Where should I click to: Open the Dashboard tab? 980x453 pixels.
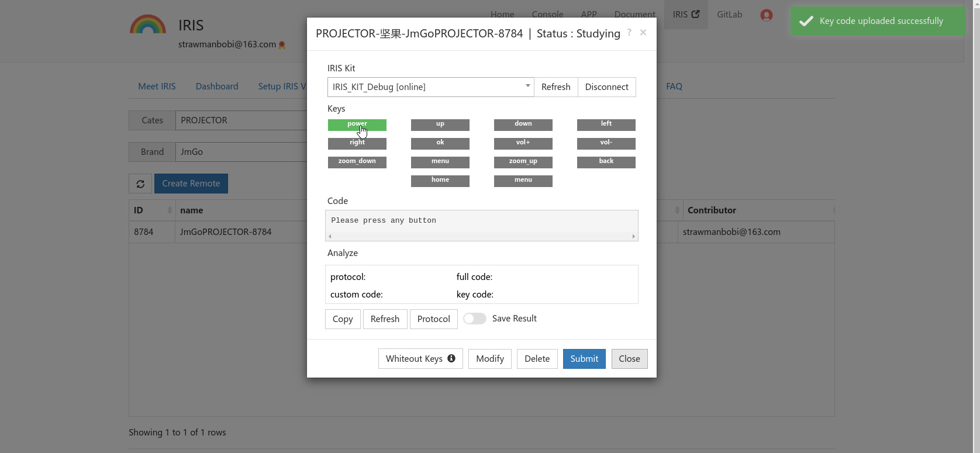(x=216, y=87)
